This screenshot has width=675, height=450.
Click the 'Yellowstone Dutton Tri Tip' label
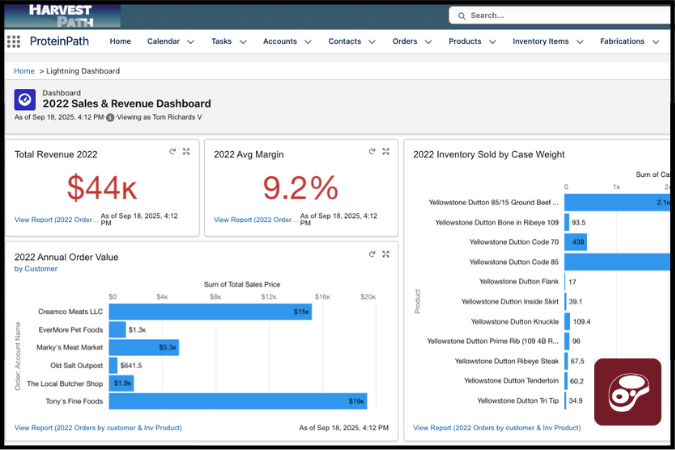[518, 400]
